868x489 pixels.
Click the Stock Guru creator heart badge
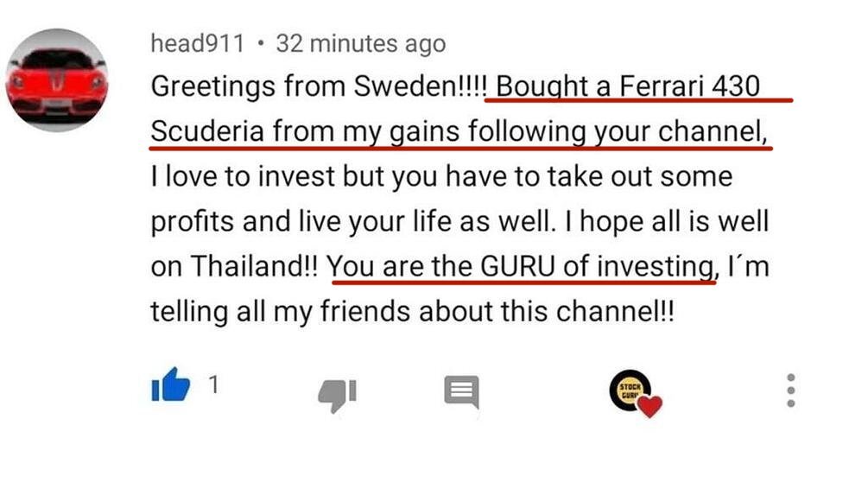coord(634,394)
